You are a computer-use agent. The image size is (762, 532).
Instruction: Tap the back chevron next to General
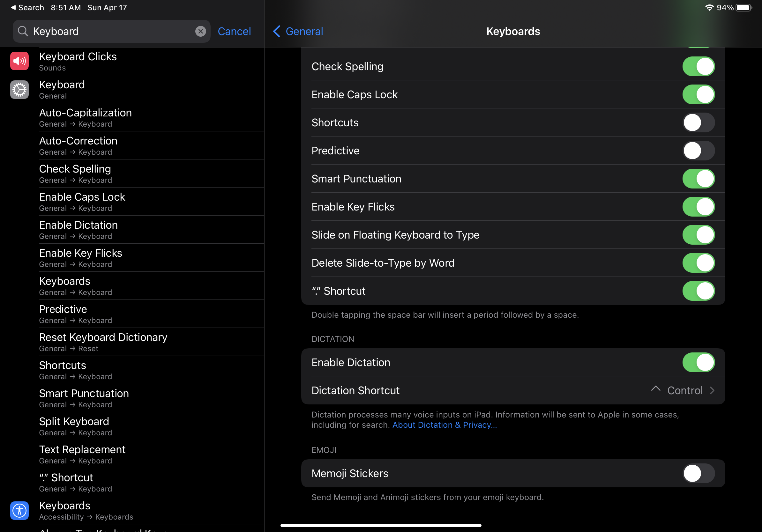[277, 31]
